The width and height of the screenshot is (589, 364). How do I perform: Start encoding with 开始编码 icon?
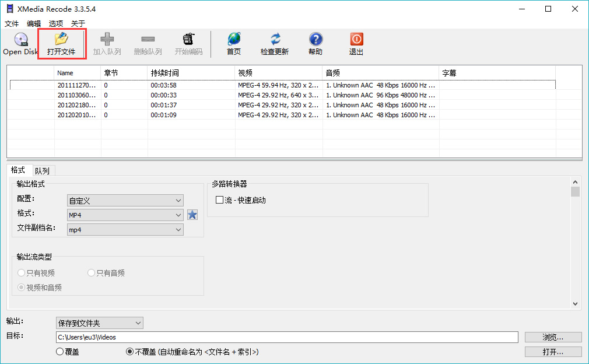tap(188, 38)
